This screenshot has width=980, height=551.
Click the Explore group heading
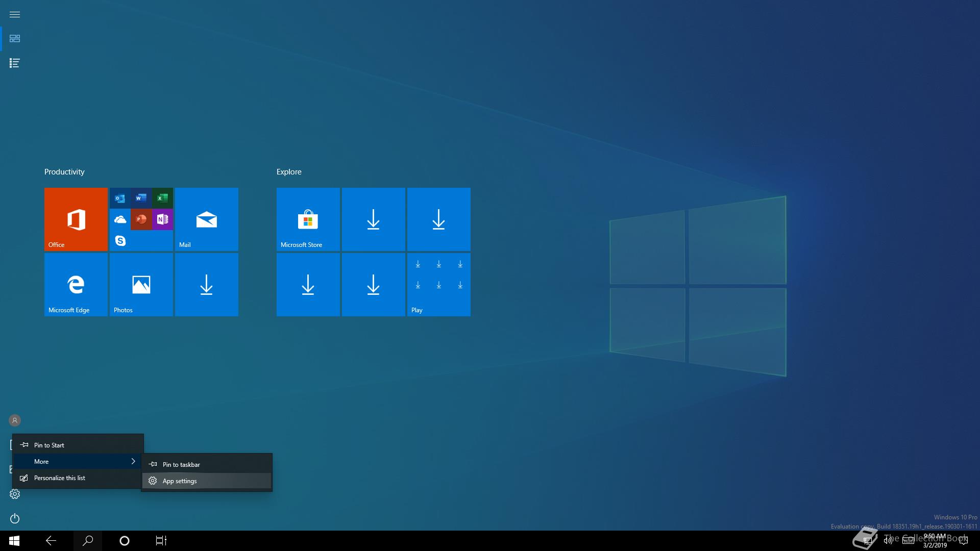289,172
